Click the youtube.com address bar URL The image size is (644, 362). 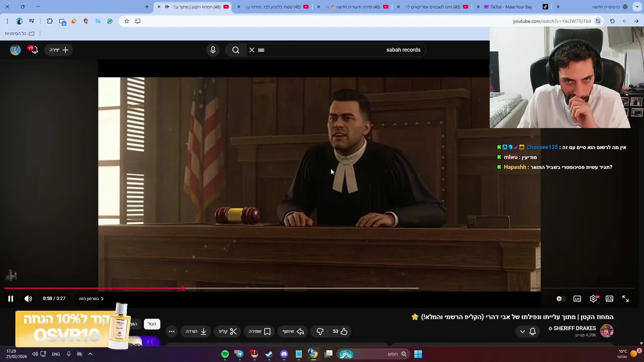pos(552,21)
